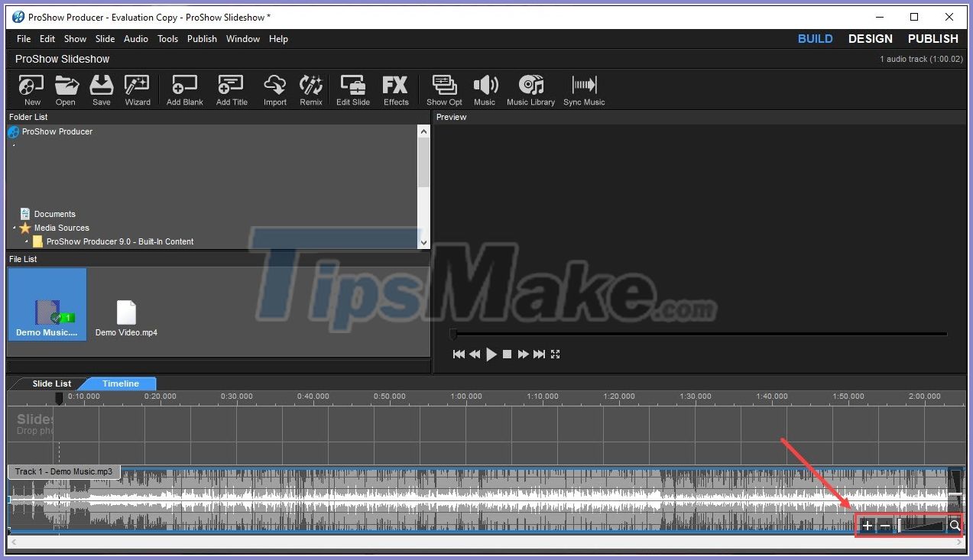Open Show Options
973x560 pixels.
(443, 89)
